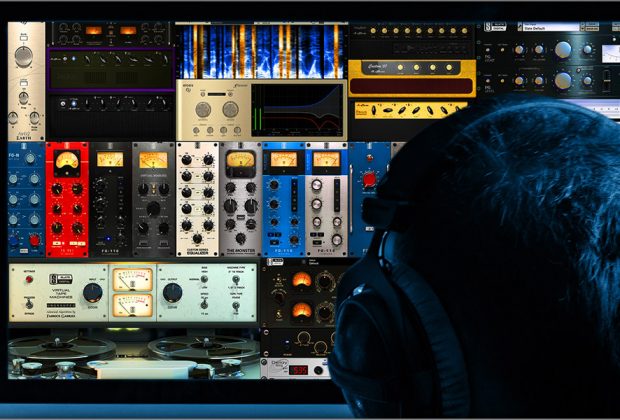Toggle the red Settings button on Virtual Tape Machines
Viewport: 620px width, 420px height.
29,281
